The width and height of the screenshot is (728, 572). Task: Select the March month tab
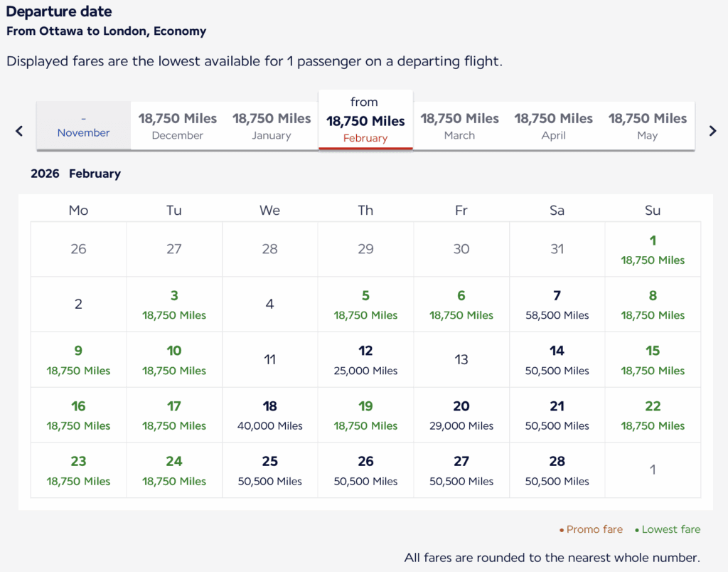click(x=459, y=126)
